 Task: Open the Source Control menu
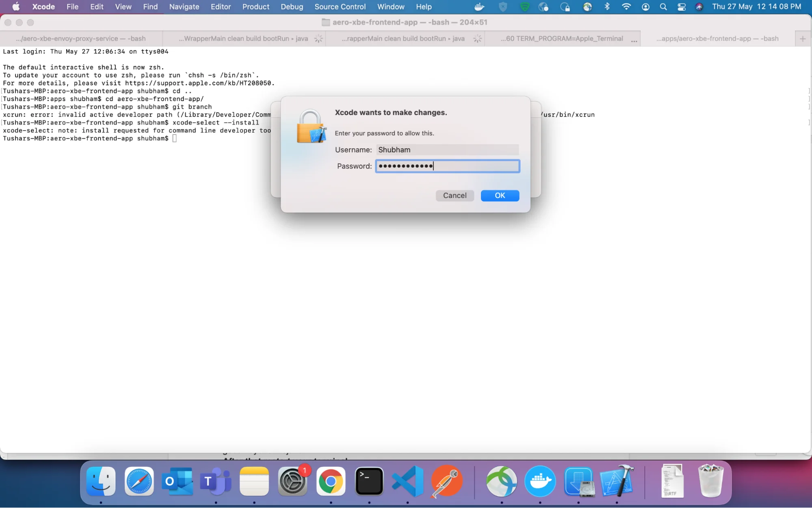point(339,7)
